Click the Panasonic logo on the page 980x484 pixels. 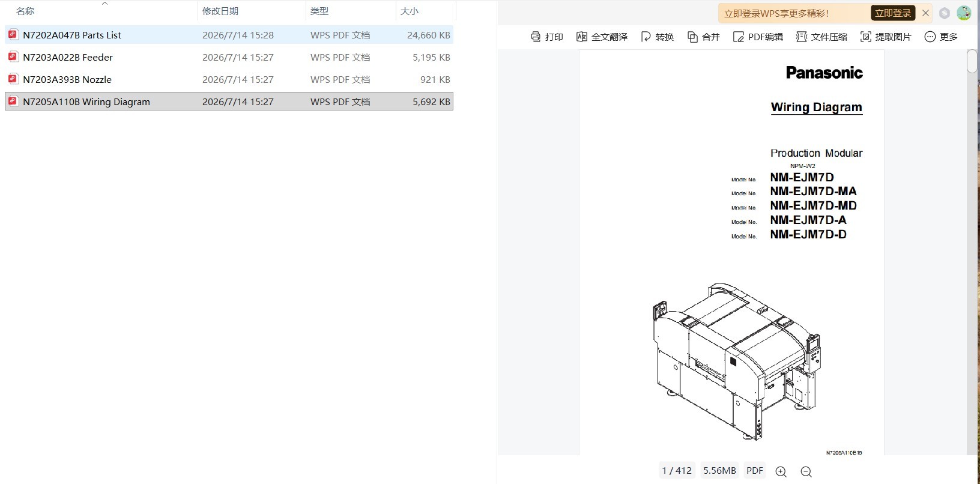pyautogui.click(x=824, y=73)
